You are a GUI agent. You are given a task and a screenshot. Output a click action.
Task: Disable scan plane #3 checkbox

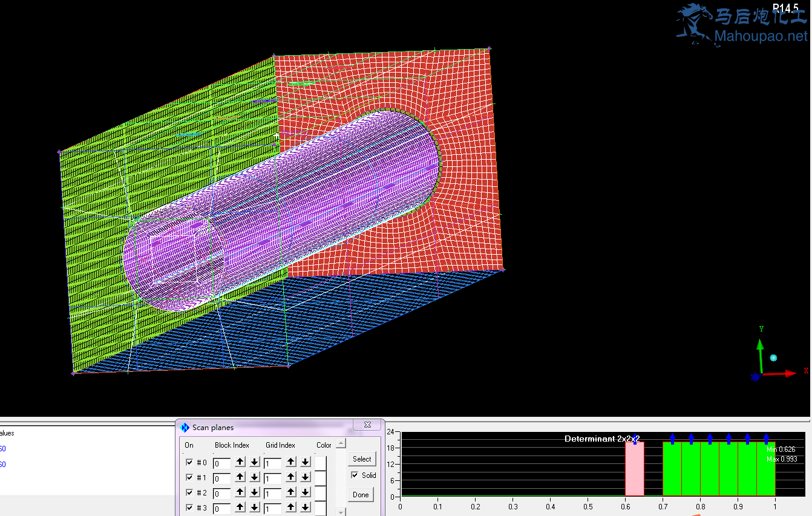(189, 508)
